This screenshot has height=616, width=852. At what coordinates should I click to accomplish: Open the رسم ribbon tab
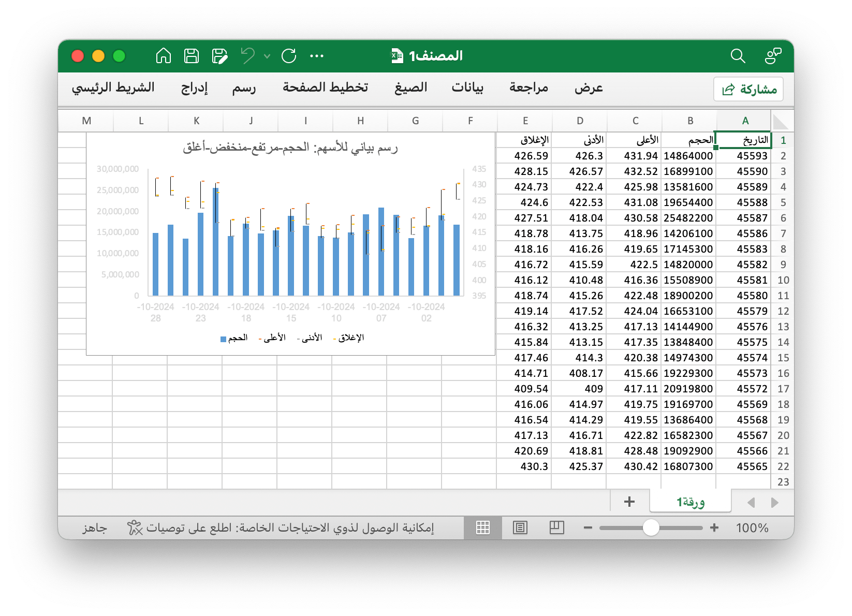244,87
